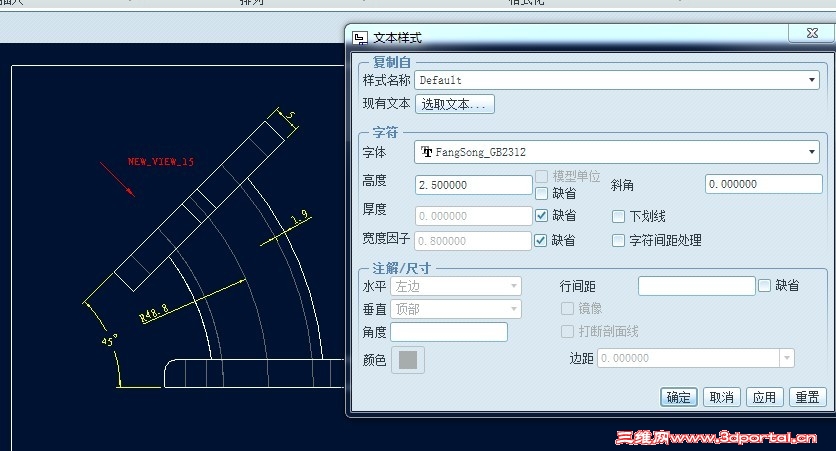Screen dimensions: 836x451
Task: Click the 斜角 field showing 0.000000
Action: coord(763,184)
